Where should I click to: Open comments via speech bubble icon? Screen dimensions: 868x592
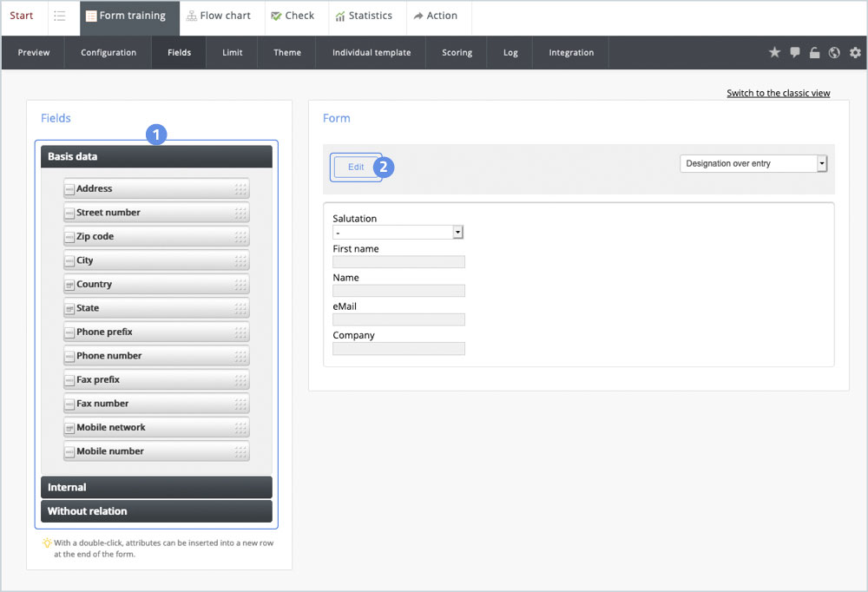point(795,53)
